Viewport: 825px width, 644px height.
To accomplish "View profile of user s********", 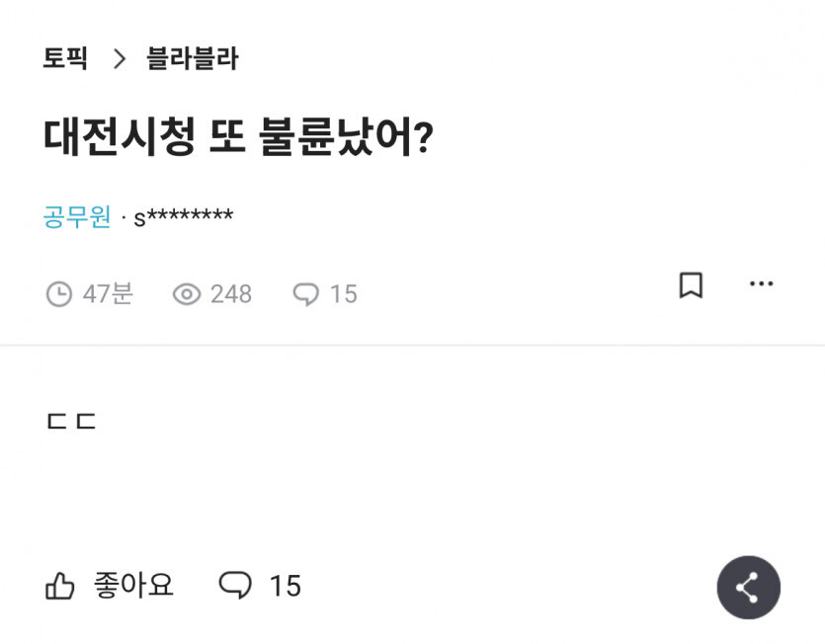I will pos(183,214).
